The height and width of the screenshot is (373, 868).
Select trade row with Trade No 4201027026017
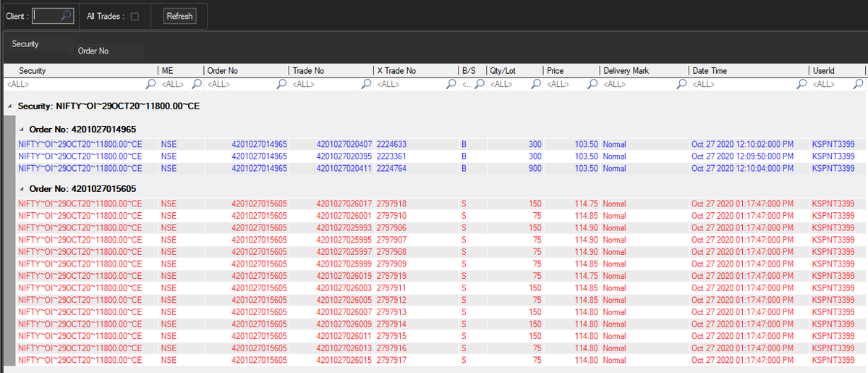coord(440,204)
